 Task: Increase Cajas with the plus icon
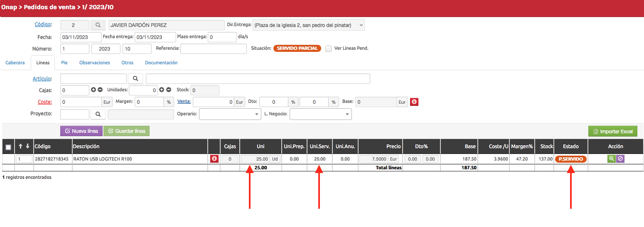tap(93, 90)
